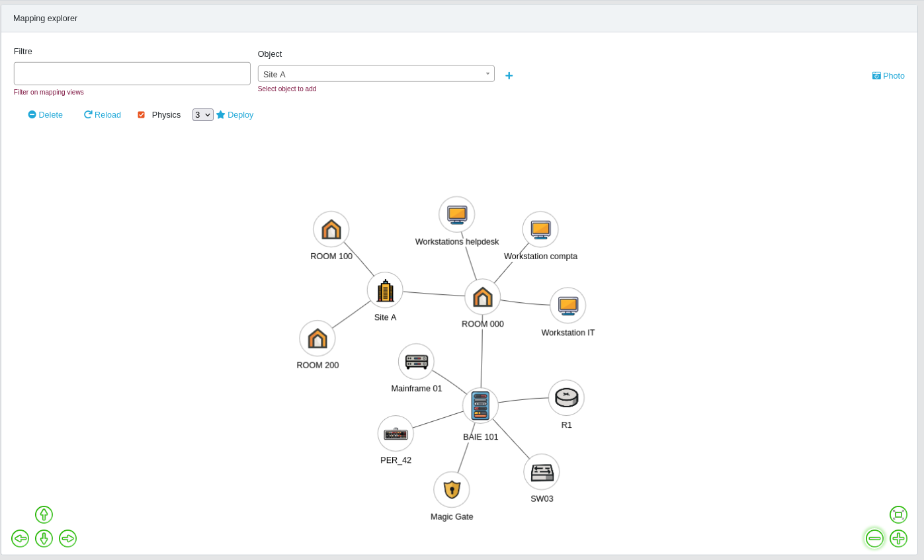Click the PER_42 keyboard icon
924x560 pixels.
(396, 433)
